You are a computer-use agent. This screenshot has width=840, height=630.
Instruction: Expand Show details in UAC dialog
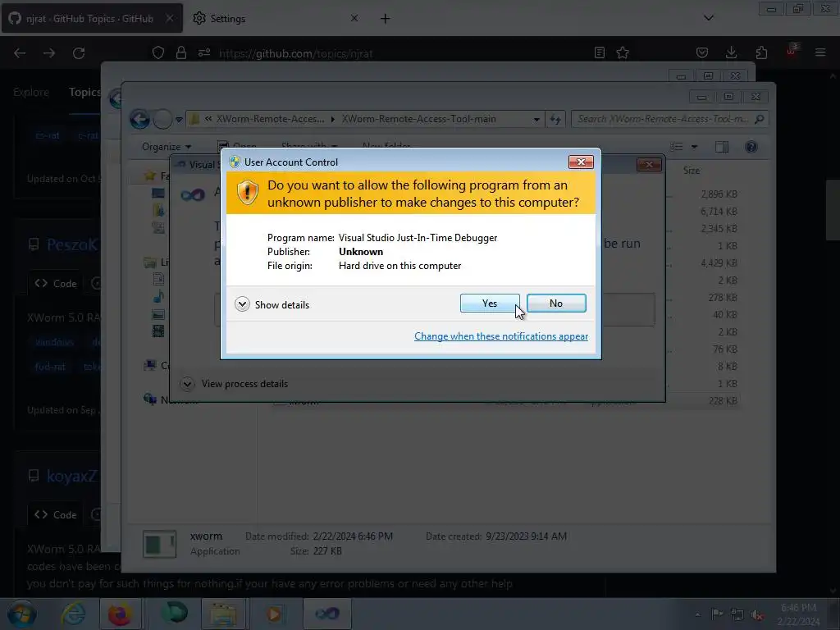272,304
